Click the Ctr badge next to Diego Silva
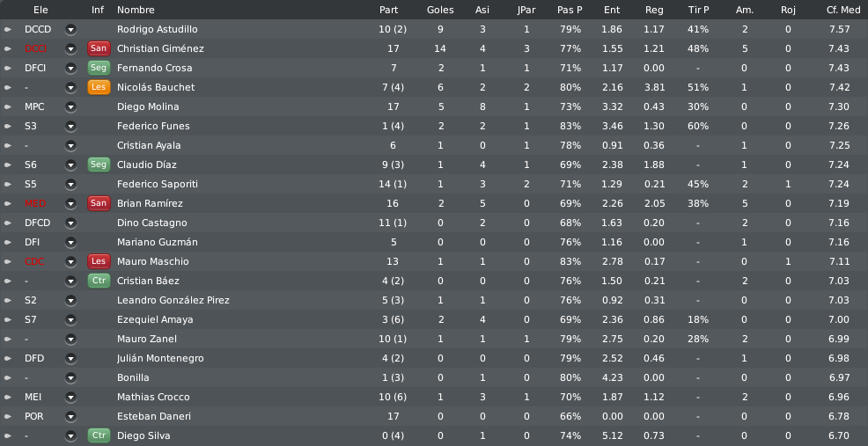The width and height of the screenshot is (868, 446). tap(98, 436)
